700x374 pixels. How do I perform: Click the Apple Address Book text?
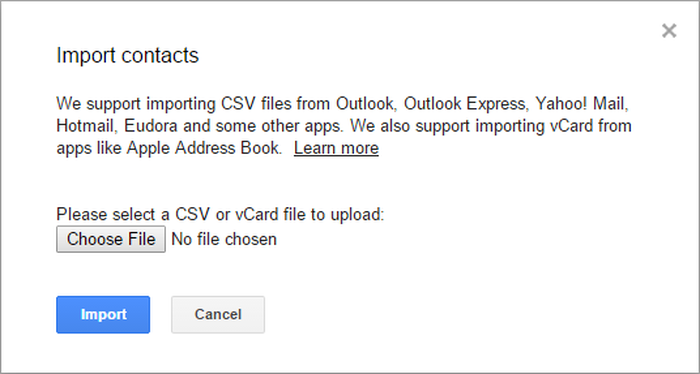204,148
